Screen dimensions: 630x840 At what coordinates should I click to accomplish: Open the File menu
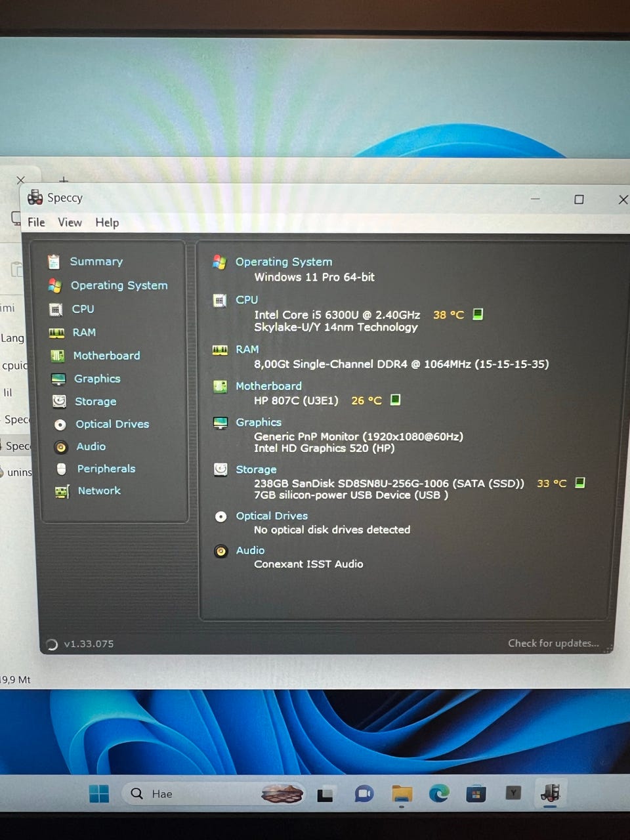[x=36, y=222]
